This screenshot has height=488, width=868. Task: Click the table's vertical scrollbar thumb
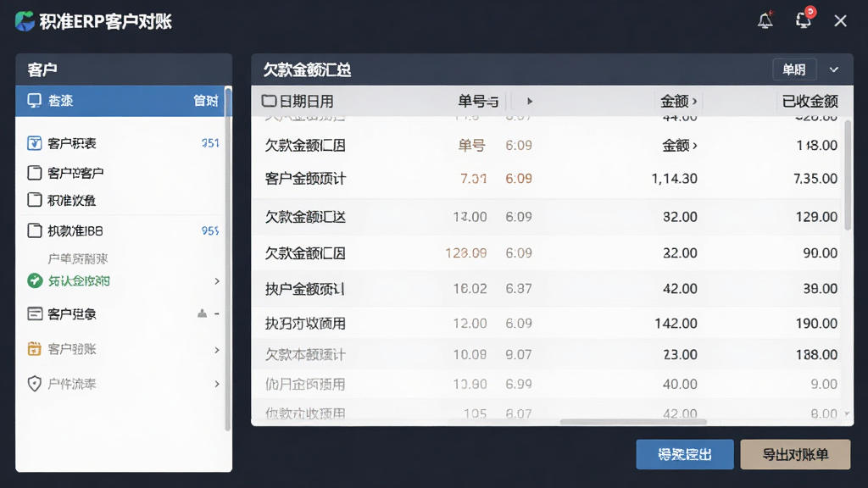[x=848, y=175]
